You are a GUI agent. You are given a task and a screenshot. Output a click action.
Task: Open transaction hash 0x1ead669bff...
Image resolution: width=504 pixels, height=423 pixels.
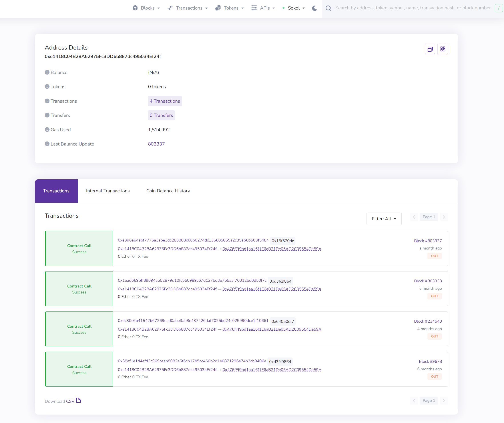click(192, 280)
